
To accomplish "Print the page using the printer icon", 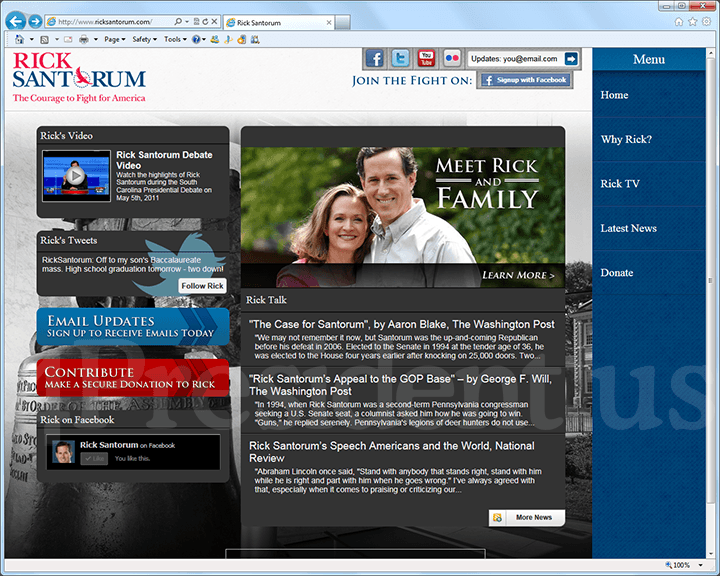I will 84,40.
